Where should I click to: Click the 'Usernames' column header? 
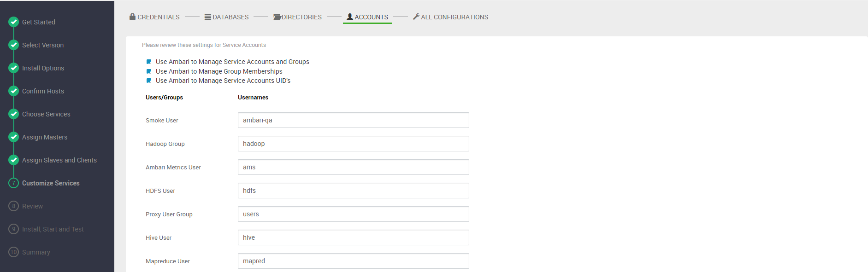[253, 98]
